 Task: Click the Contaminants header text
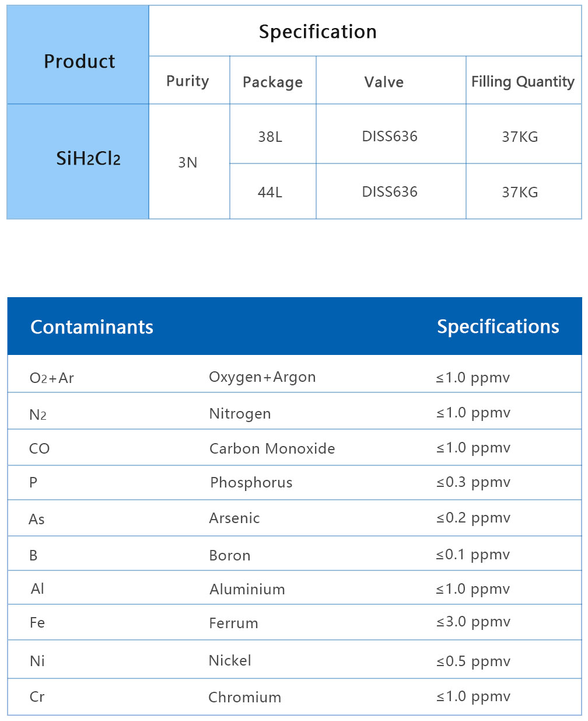92,327
